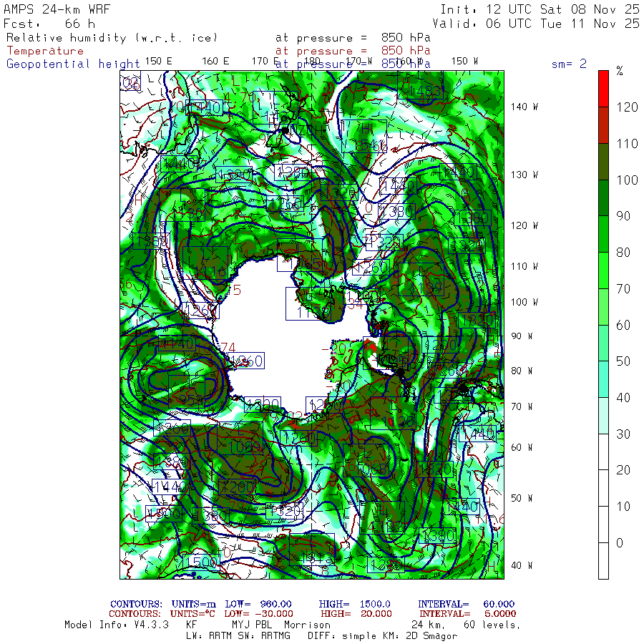
Task: Click the '140 W' longitude label
Action: tap(525, 107)
